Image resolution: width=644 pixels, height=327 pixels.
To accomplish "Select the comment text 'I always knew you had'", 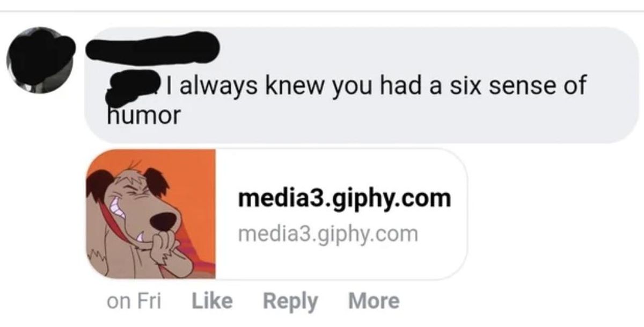I will (x=272, y=86).
